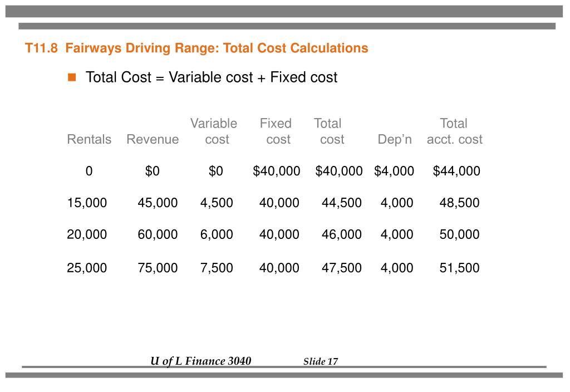
Task: Click the "Slide 17" footer label
Action: [321, 361]
